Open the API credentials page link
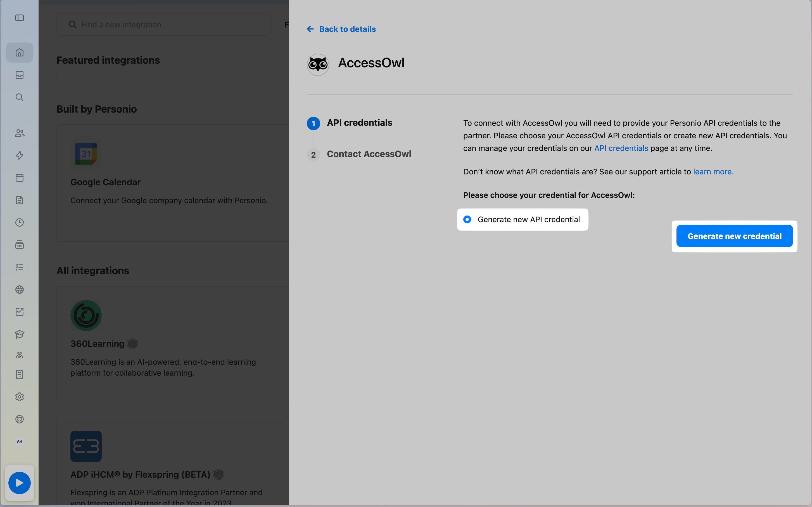The height and width of the screenshot is (507, 812). 621,148
